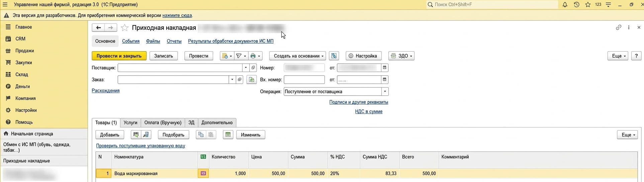Click the data collection terminal load icon
The image size is (644, 182).
coord(146,135)
